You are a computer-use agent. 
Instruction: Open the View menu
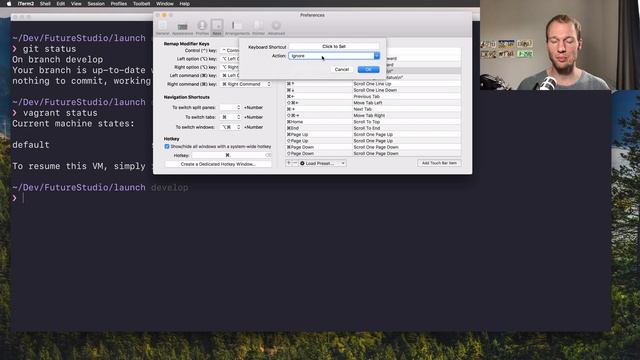[76, 4]
